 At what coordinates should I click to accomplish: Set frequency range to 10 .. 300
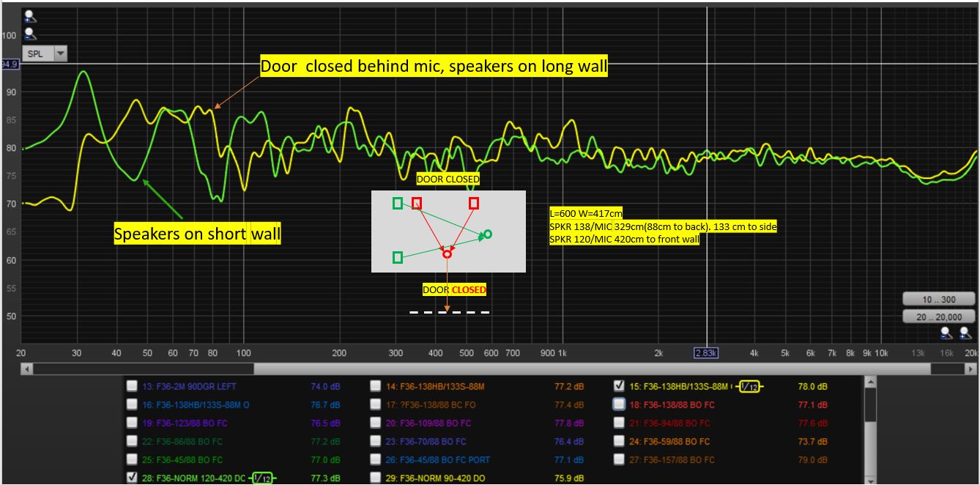[938, 299]
